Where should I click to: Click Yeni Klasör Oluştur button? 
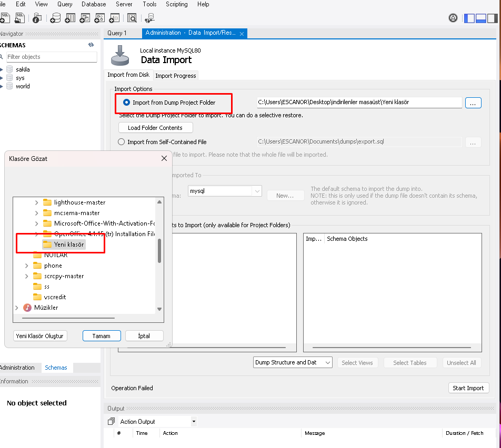tap(40, 336)
